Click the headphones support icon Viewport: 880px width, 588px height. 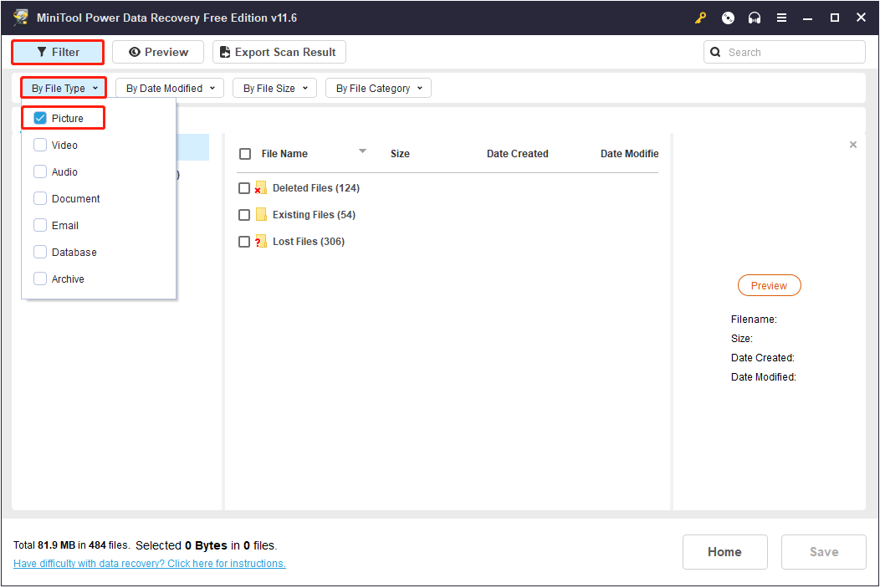click(755, 18)
